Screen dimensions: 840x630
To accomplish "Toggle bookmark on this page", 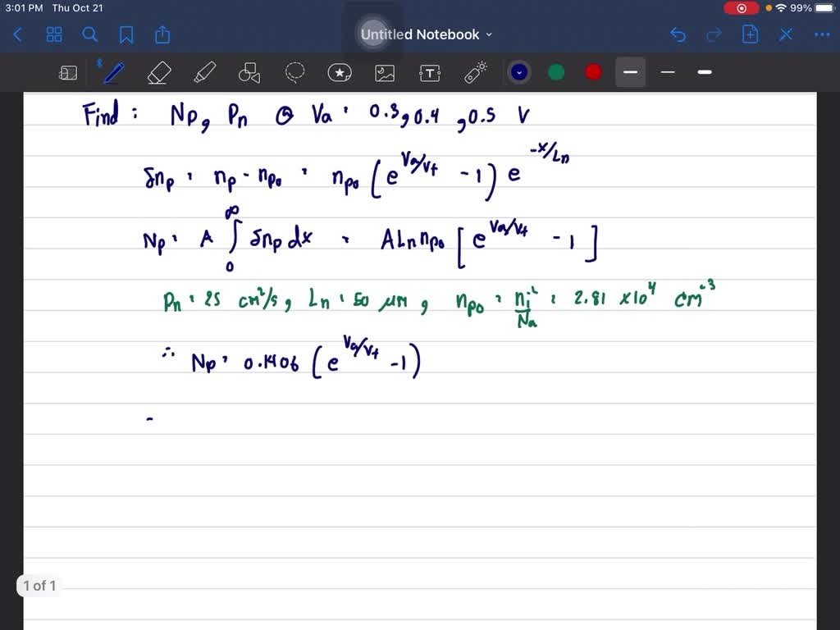I will point(126,34).
